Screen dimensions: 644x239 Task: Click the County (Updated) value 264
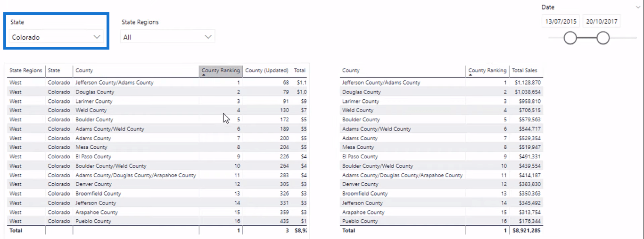point(284,166)
